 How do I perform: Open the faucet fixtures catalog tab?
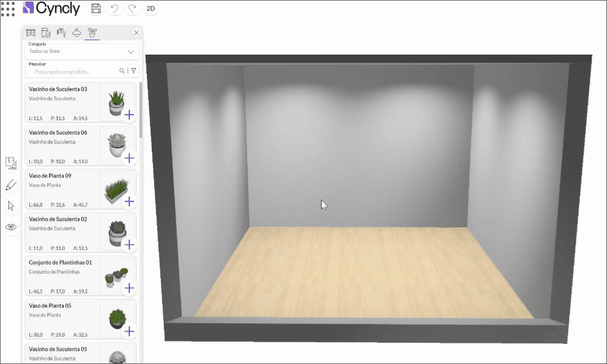pos(61,33)
